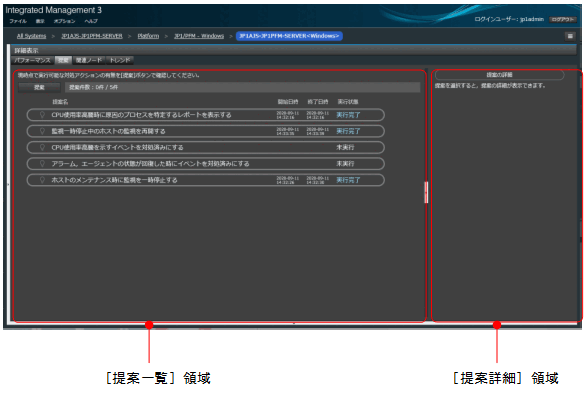Click 未実行 status of アラーム、エージェント row
Image resolution: width=586 pixels, height=395 pixels.
pyautogui.click(x=345, y=164)
